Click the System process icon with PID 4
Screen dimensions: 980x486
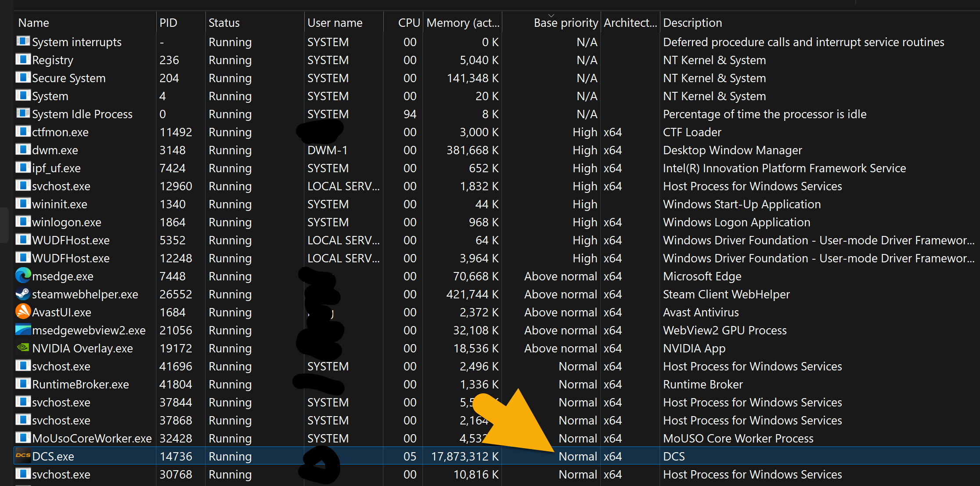coord(23,95)
